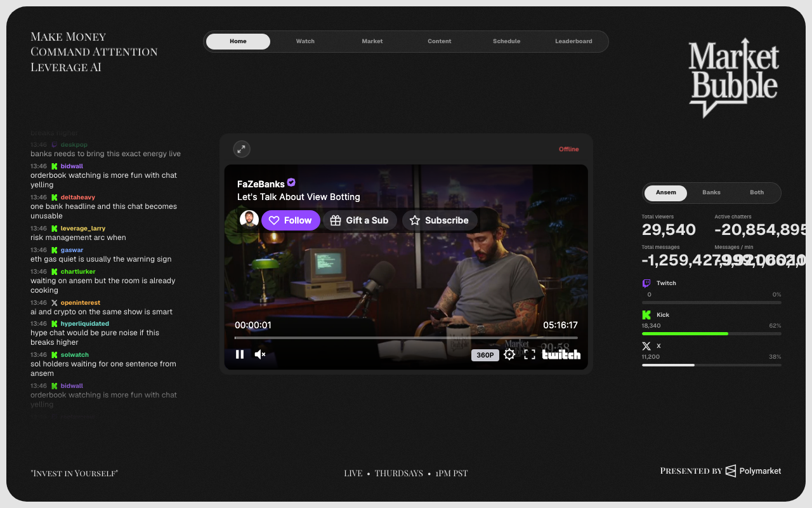This screenshot has width=812, height=508.
Task: Switch stats filter to Banks
Action: [711, 192]
